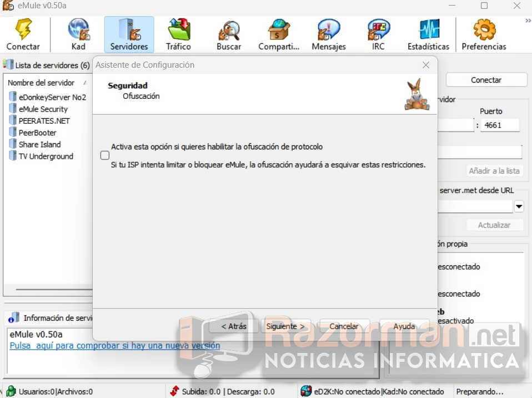Viewport: 532px width, 398px height.
Task: Click the Añadir a la lista button
Action: click(494, 171)
